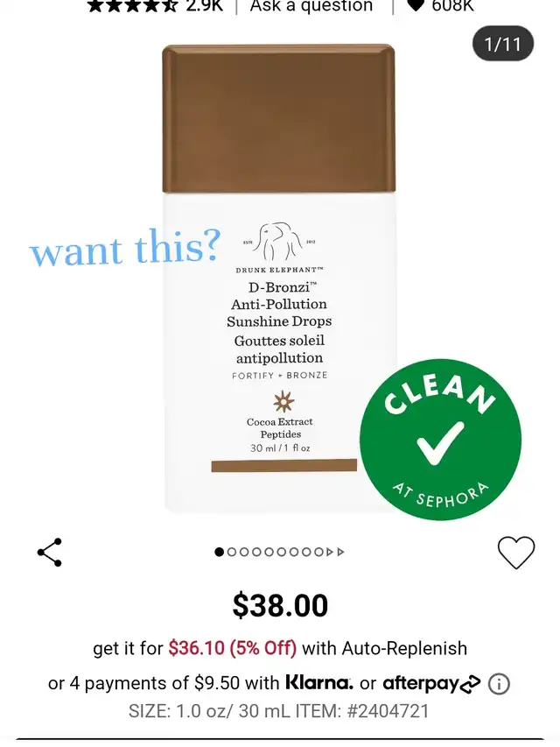The image size is (560, 747).
Task: Add product to Loves with heart outline icon
Action: (x=516, y=553)
